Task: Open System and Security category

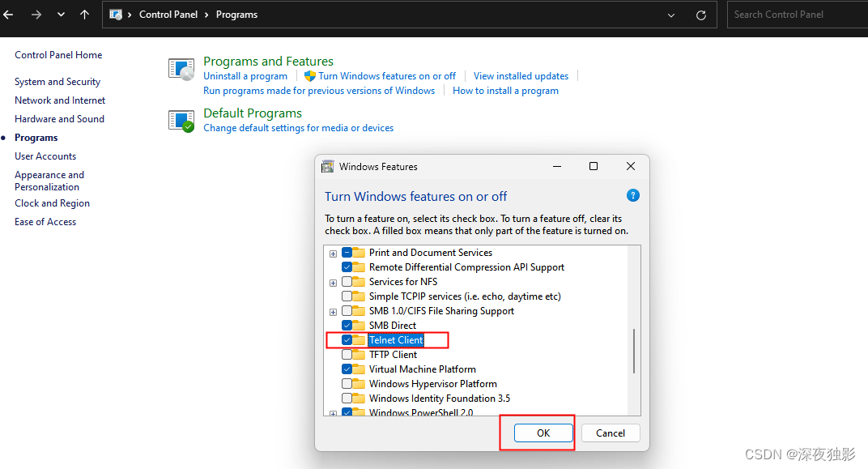Action: [57, 81]
